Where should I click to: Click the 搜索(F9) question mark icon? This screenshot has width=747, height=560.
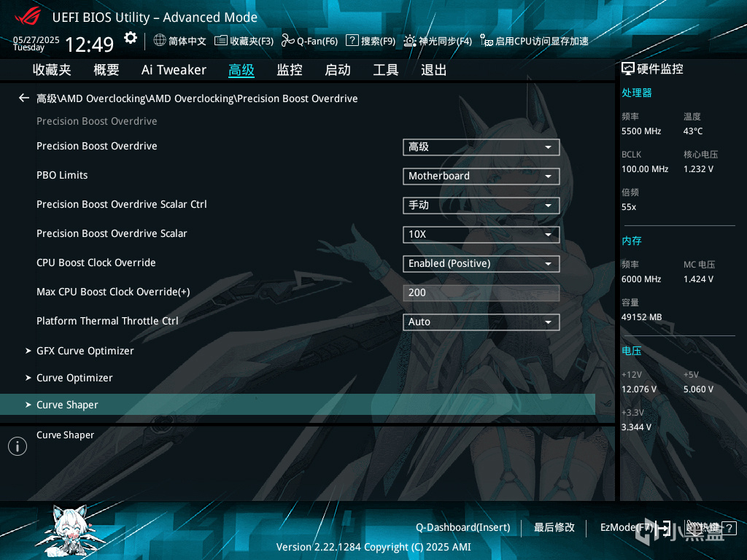tap(352, 40)
